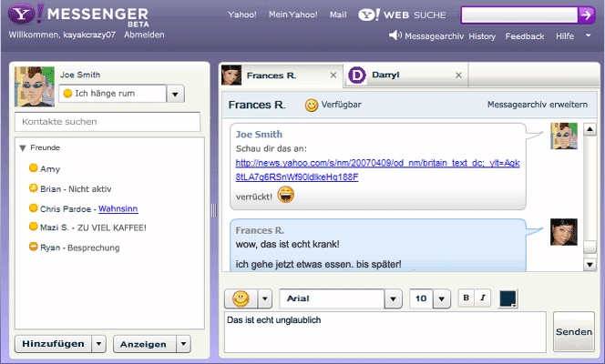Click Amy's yellow status smiley
The height and width of the screenshot is (364, 605).
34,168
